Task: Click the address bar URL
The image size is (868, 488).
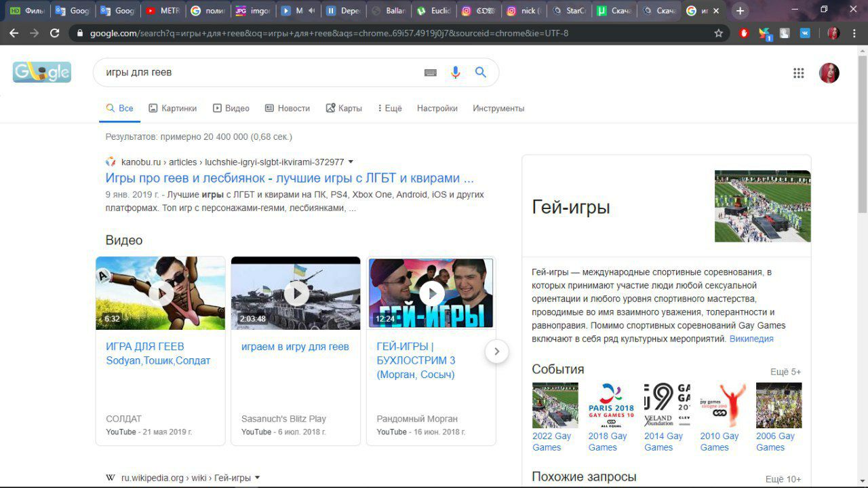Action: 329,33
